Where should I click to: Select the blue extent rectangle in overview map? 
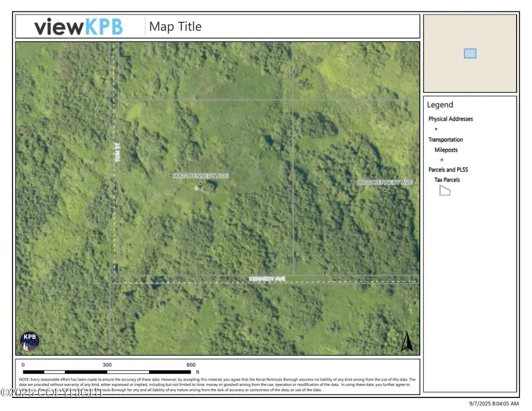(x=470, y=53)
